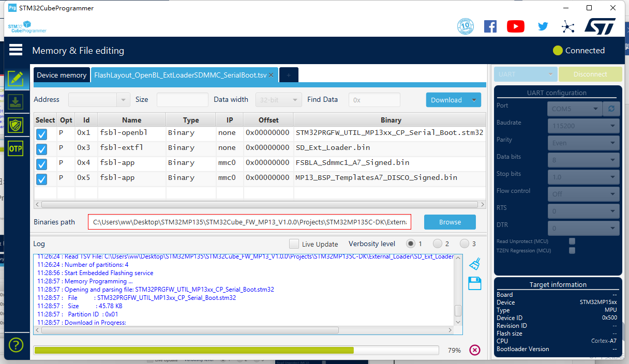Click the log vertical scrollbar
Screen dimensions: 629x364
[458, 310]
